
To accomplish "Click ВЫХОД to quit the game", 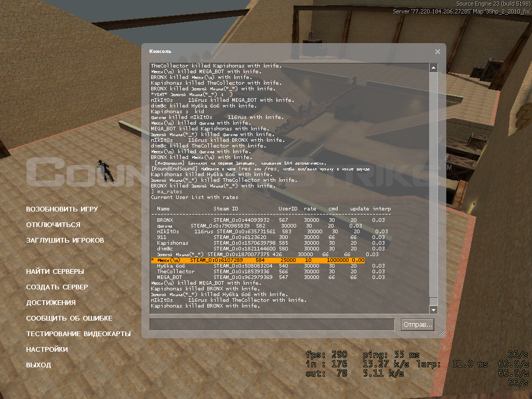I will tap(38, 365).
